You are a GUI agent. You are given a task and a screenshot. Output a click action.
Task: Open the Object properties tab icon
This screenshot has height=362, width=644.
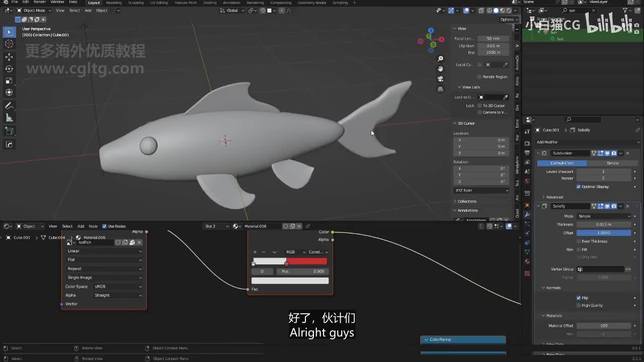527,205
